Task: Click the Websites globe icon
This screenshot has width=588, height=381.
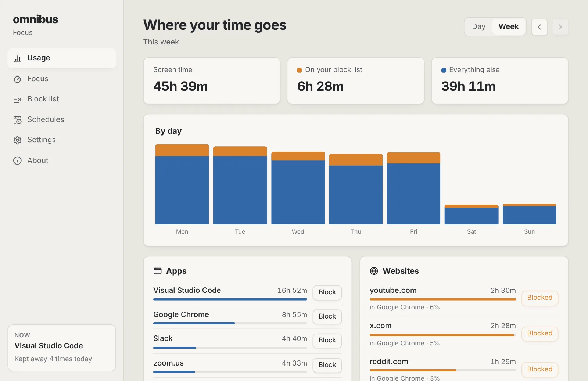Action: [x=374, y=271]
